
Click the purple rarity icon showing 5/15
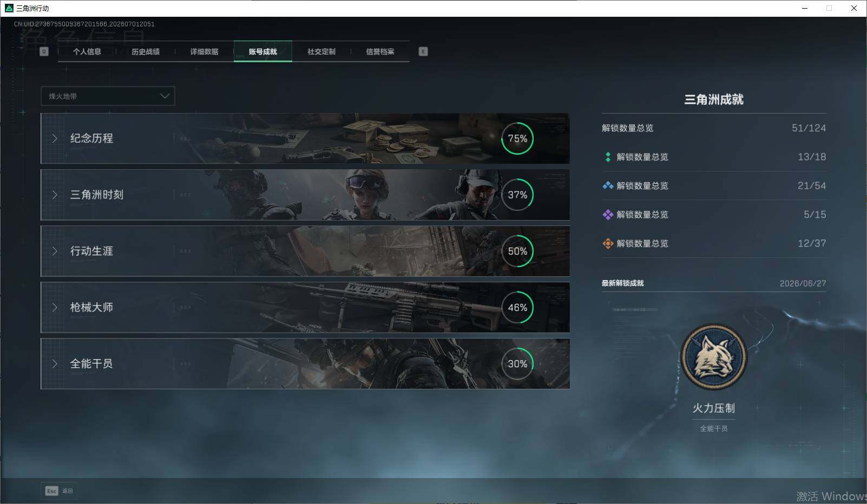(608, 215)
